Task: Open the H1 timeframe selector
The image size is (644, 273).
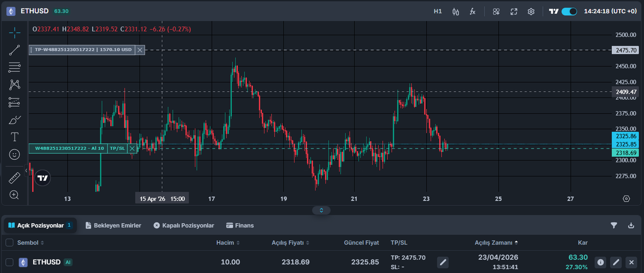Action: click(x=438, y=11)
